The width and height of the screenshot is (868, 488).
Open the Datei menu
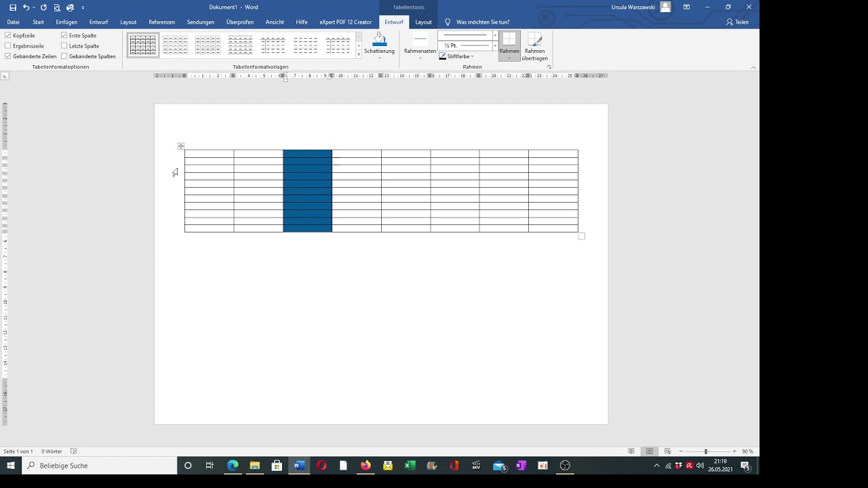pyautogui.click(x=14, y=22)
